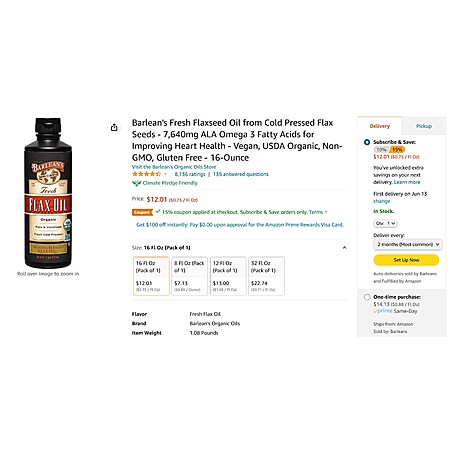Screen dimensions: 450x450
Task: Click the Climate Pledge Friendly leaf icon
Action: click(136, 183)
